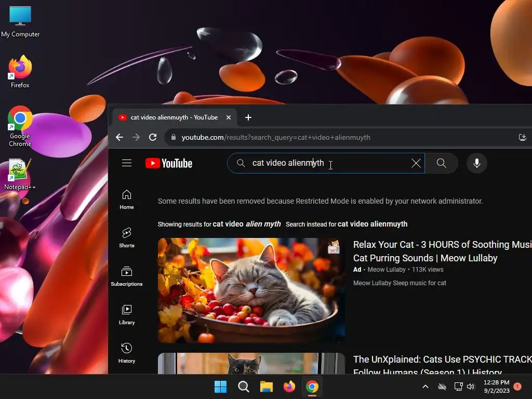Image resolution: width=532 pixels, height=399 pixels.
Task: Clear the YouTube search box with the X
Action: [416, 163]
